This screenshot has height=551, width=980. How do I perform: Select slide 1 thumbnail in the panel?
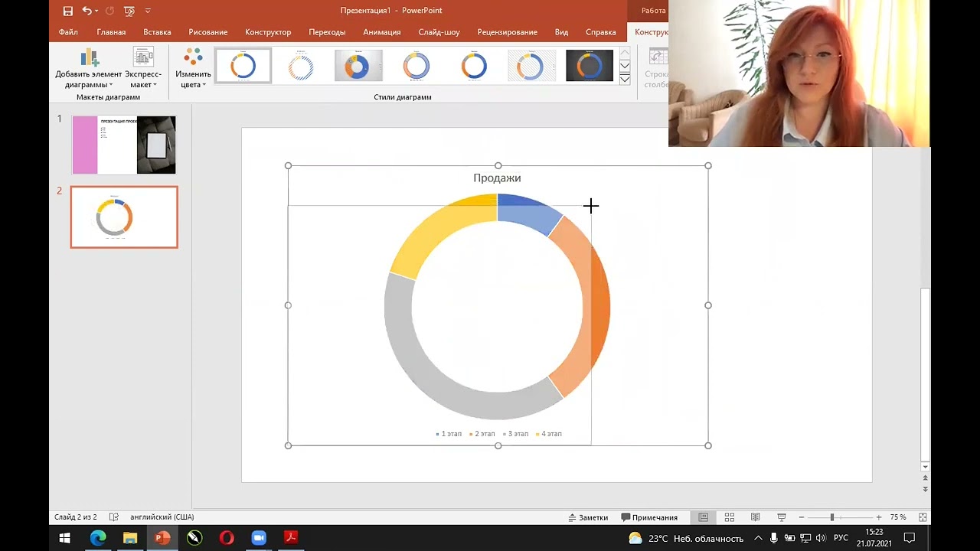point(124,145)
